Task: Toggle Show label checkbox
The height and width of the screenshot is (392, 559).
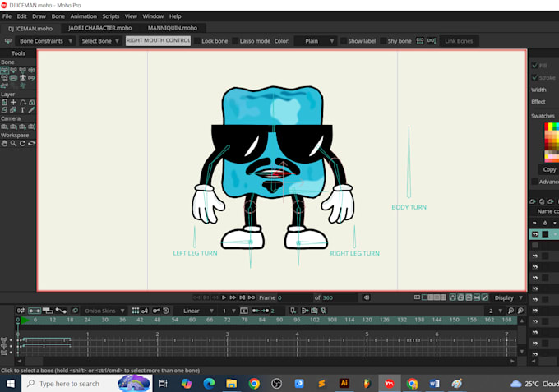Action: (x=344, y=41)
